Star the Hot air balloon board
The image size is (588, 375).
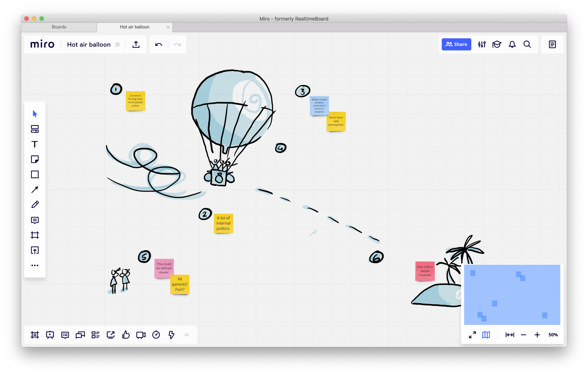point(117,45)
